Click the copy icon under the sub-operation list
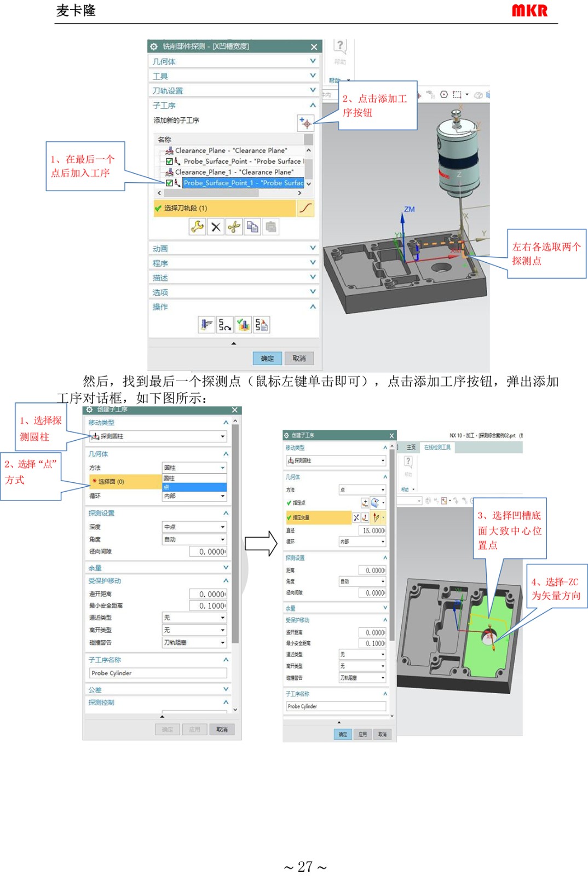This screenshot has width=588, height=876. coord(252,227)
